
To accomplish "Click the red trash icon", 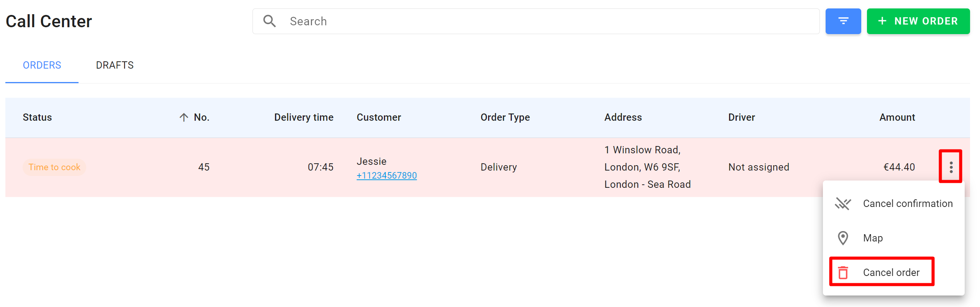I will (843, 273).
